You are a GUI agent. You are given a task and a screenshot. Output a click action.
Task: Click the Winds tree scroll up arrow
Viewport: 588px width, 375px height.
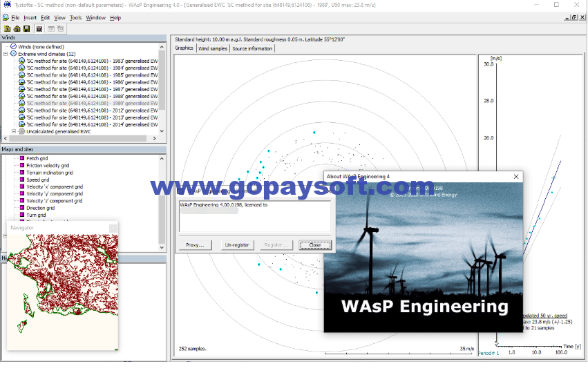[162, 47]
